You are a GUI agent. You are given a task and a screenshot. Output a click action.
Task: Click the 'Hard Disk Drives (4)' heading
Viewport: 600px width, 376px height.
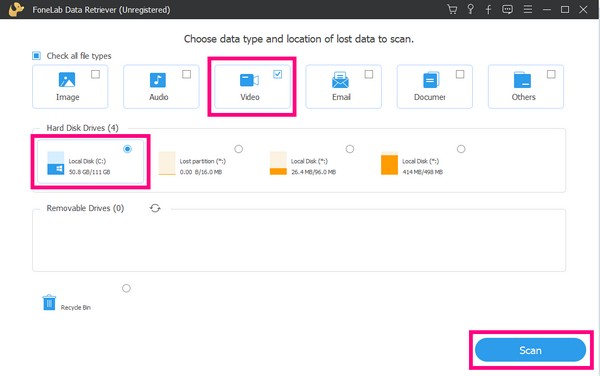[82, 128]
